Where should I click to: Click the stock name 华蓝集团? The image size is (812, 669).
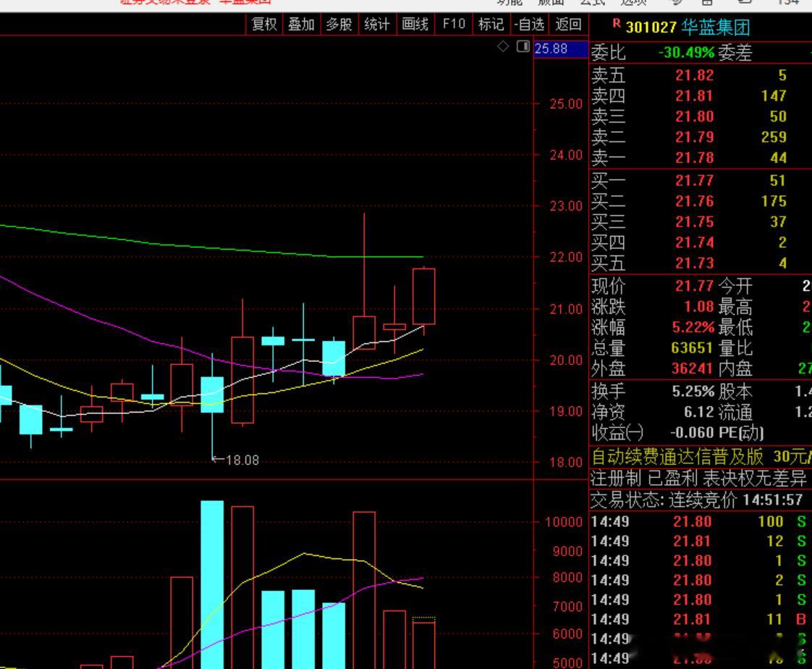716,27
